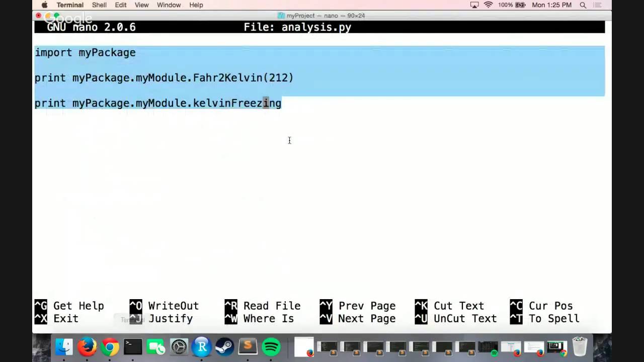Restore the minimized Chrome window in Dock

point(557,347)
